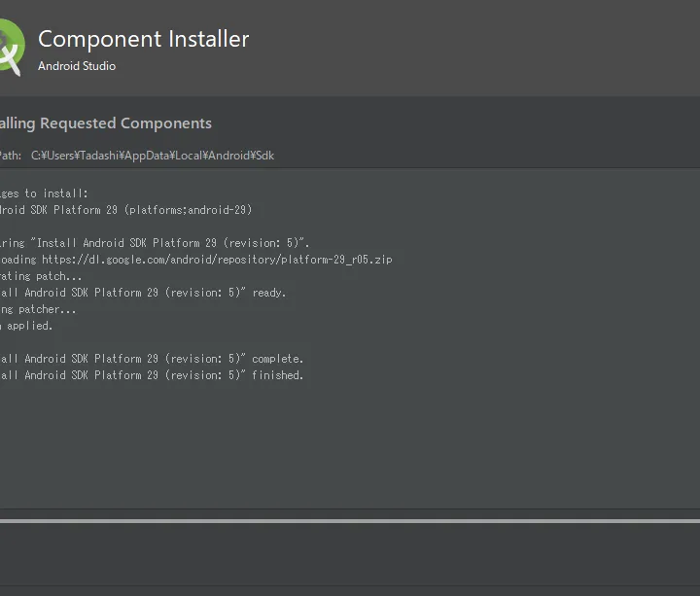Click the Android Studio logo icon
Viewport: 700px width, 596px height.
tap(12, 48)
